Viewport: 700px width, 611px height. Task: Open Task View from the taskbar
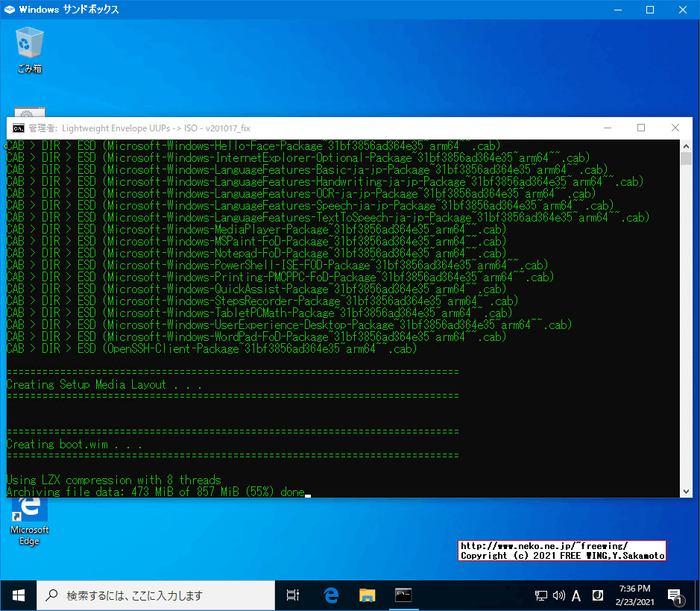pyautogui.click(x=292, y=595)
